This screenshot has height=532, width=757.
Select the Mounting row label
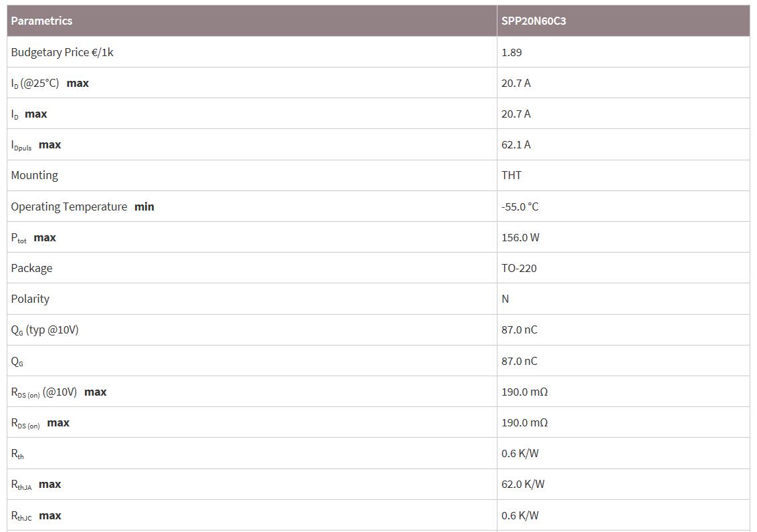tap(35, 175)
